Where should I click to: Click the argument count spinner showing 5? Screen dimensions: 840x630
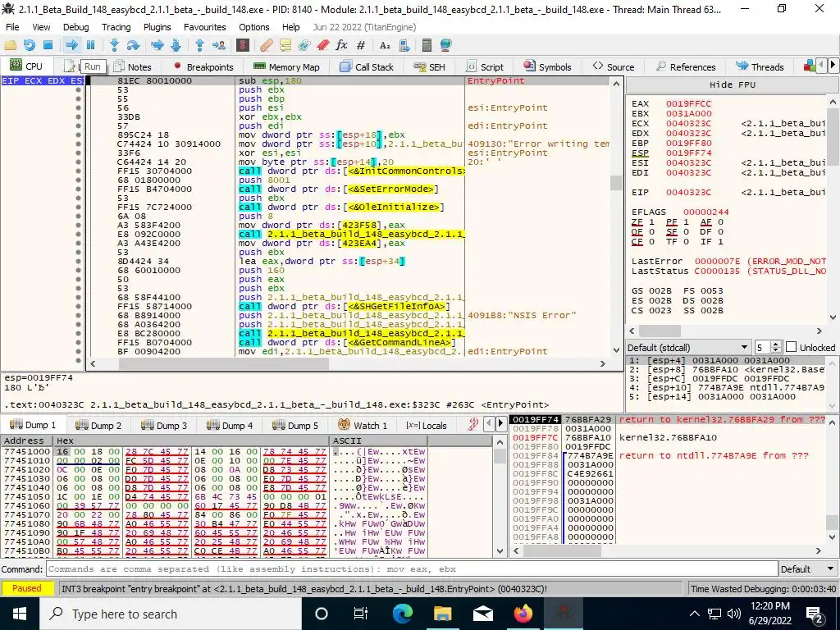click(768, 347)
